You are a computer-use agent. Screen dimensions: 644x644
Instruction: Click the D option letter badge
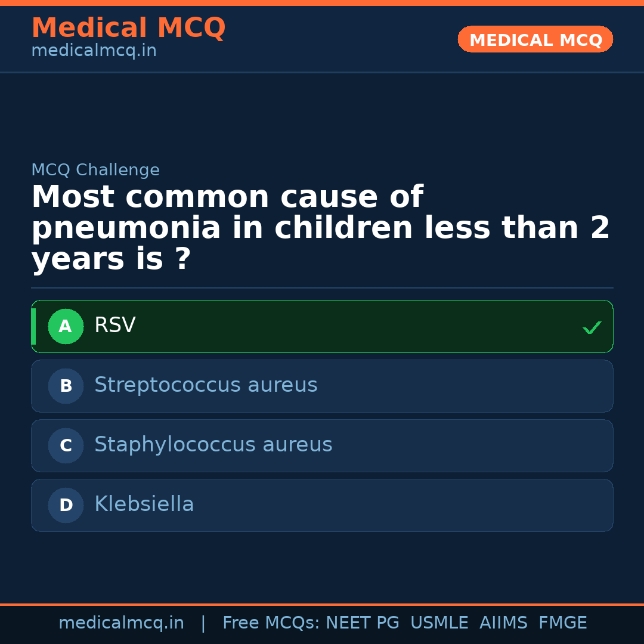(66, 505)
